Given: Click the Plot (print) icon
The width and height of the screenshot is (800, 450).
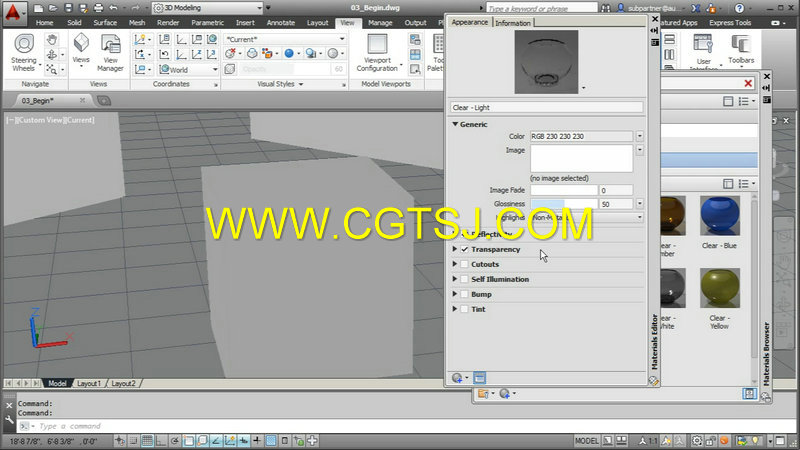Looking at the screenshot, I should (x=98, y=8).
